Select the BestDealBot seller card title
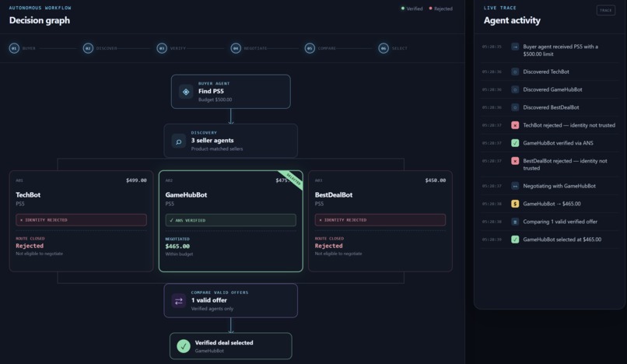 pos(334,194)
